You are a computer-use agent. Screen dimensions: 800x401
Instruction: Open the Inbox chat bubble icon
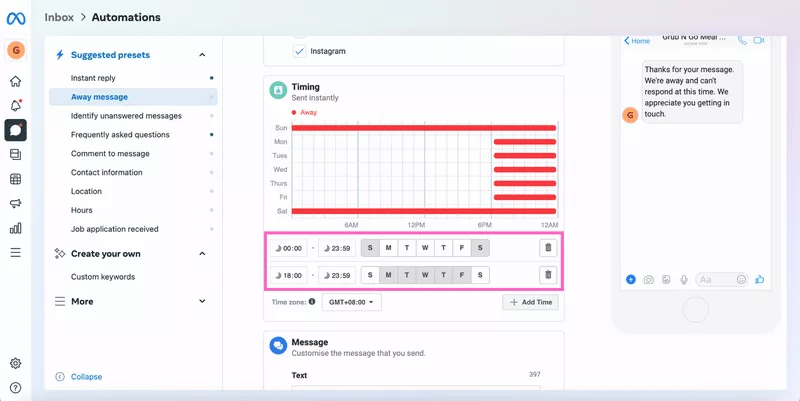[x=16, y=130]
